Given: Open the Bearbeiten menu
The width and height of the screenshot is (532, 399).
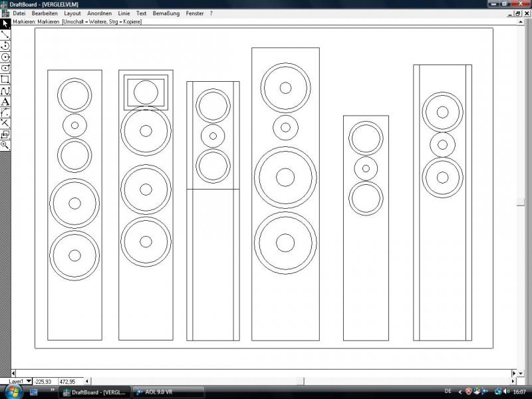Looking at the screenshot, I should click(x=45, y=13).
